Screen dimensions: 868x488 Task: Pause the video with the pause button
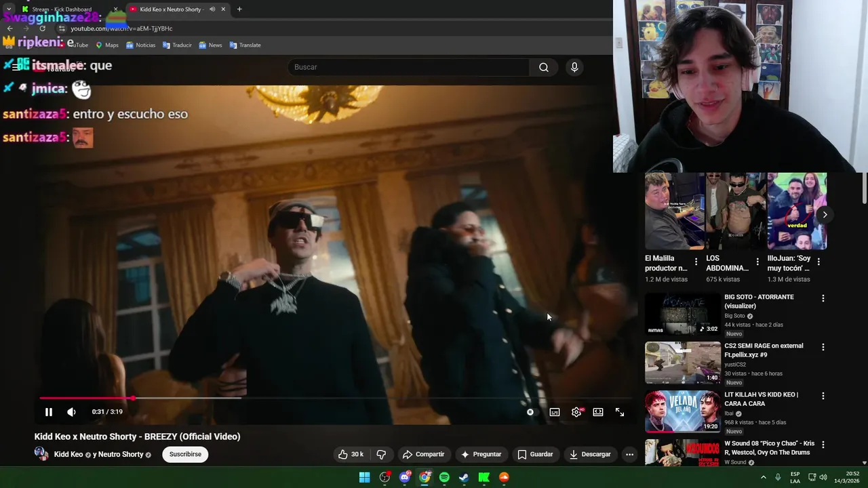click(x=48, y=412)
